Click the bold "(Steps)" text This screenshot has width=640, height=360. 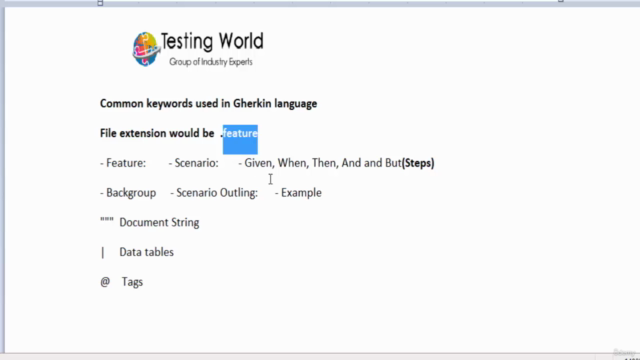click(x=418, y=163)
